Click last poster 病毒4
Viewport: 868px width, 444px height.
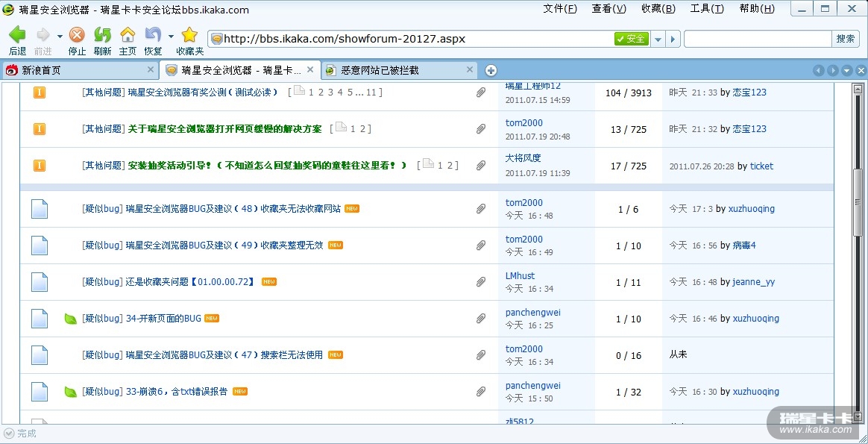tap(744, 246)
